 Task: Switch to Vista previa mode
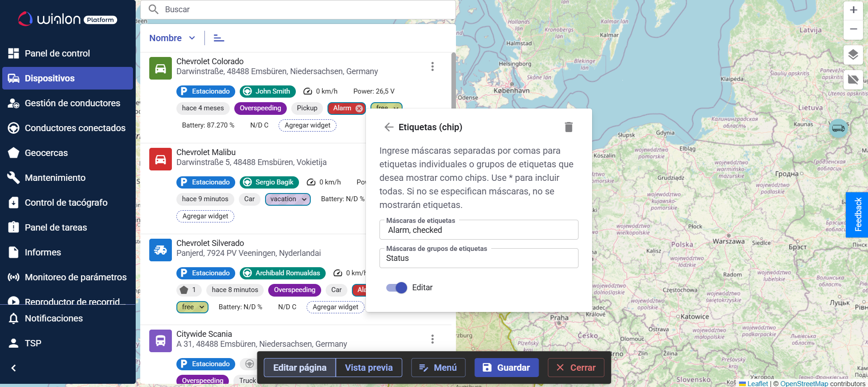(369, 368)
